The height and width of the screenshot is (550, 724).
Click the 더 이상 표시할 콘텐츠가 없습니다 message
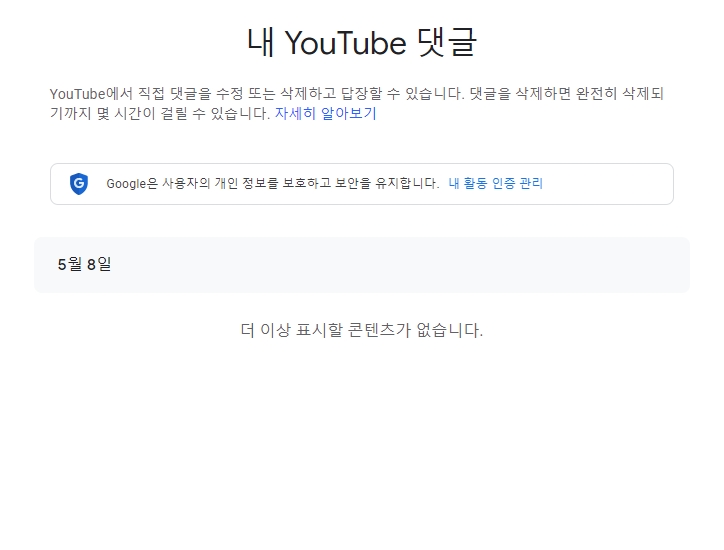(362, 330)
